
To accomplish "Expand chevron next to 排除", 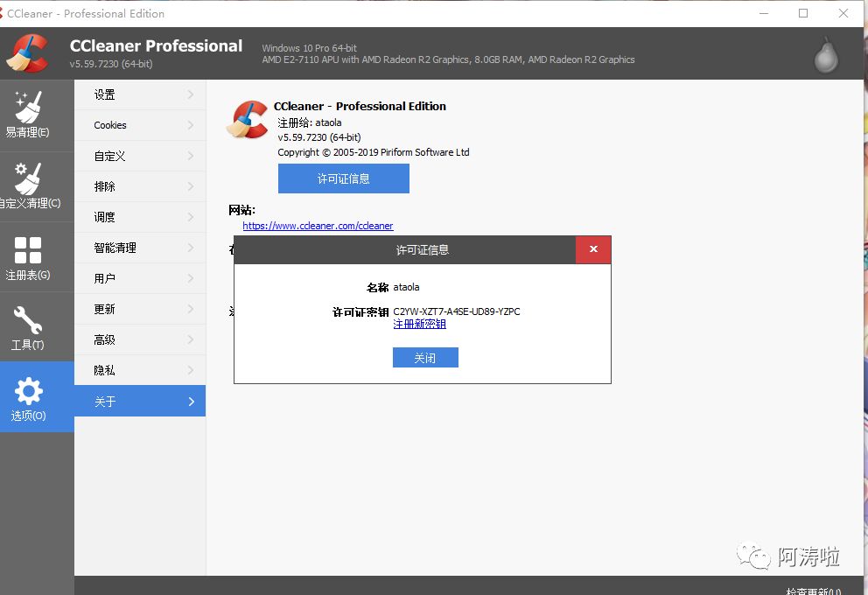I will (191, 186).
